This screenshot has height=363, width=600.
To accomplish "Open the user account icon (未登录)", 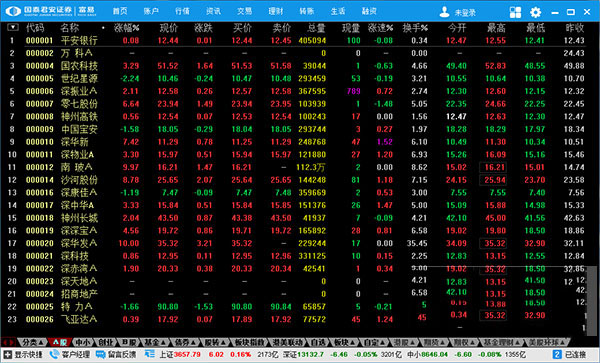I will (x=444, y=12).
